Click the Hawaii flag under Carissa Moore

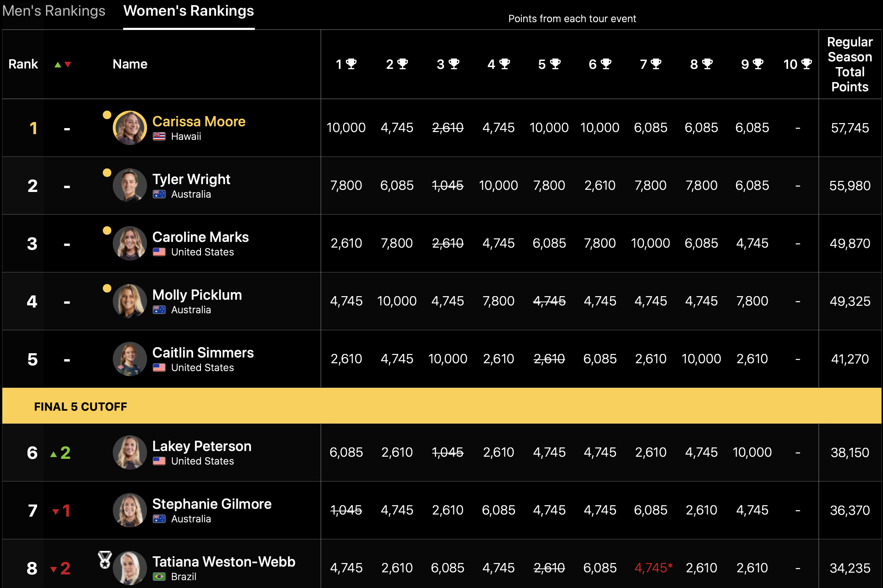(x=159, y=137)
